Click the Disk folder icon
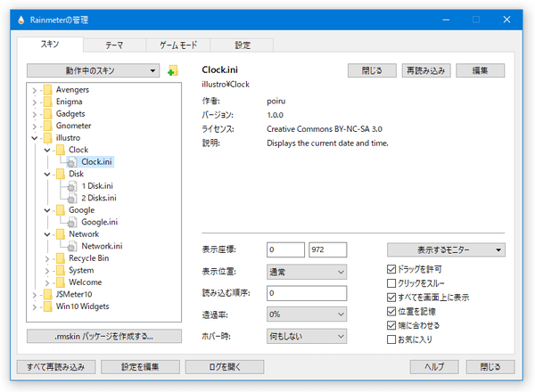Image resolution: width=535 pixels, height=392 pixels. [x=61, y=174]
